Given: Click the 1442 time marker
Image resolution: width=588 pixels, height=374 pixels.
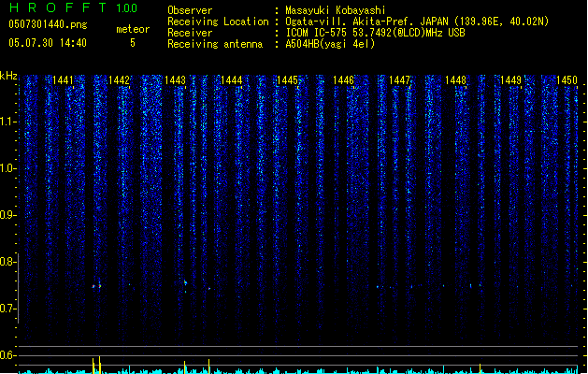Looking at the screenshot, I should point(119,80).
